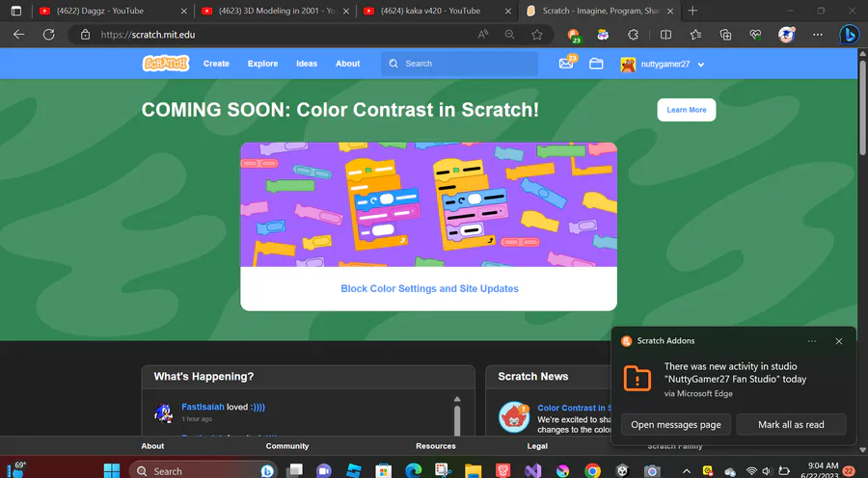Viewport: 868px width, 478px height.
Task: Close the Daggz YouTube tab
Action: click(x=184, y=11)
